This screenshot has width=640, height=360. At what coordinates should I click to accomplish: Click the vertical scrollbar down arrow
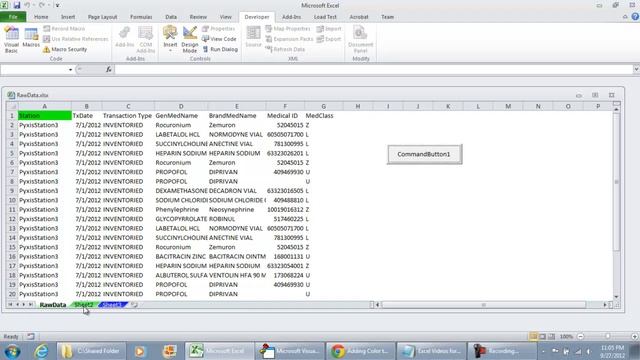click(x=616, y=297)
